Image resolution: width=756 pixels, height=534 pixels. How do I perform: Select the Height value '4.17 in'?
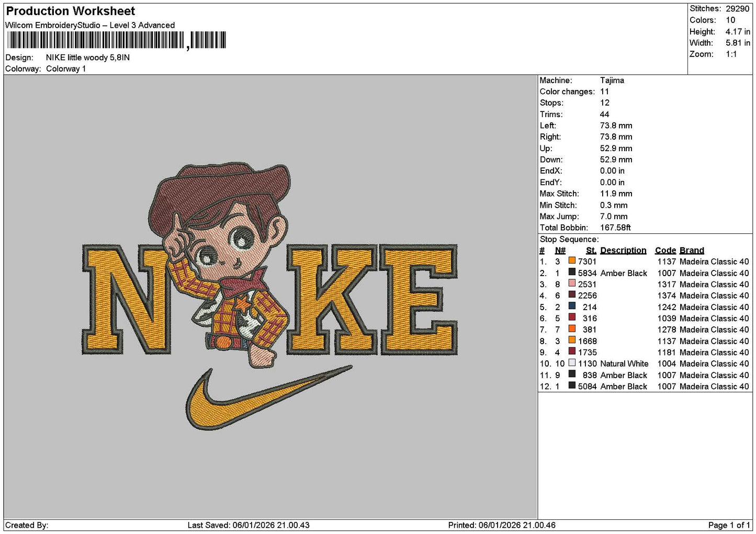coord(738,31)
